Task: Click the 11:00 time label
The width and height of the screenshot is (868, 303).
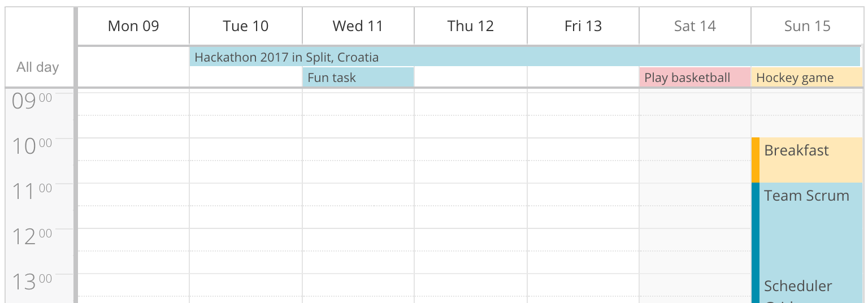Action: (32, 192)
